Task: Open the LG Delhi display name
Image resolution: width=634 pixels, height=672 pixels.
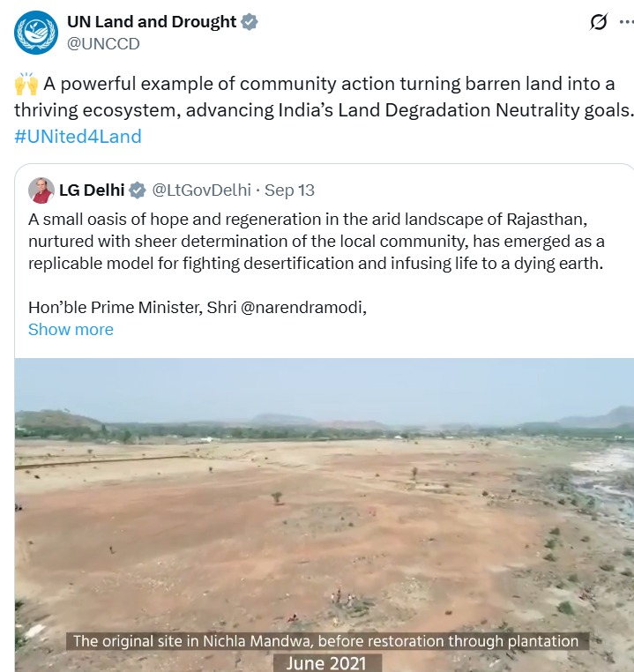Action: [92, 190]
